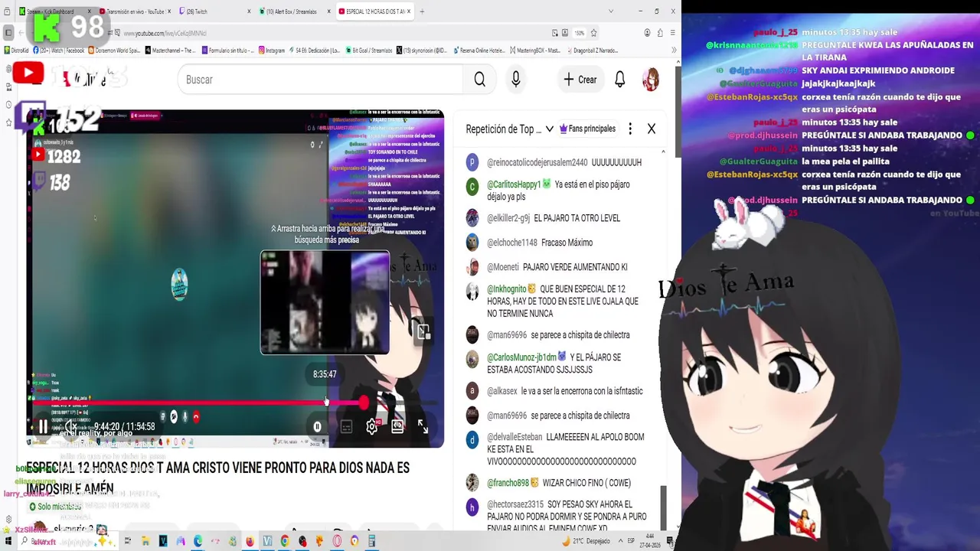980x551 pixels.
Task: Click the Fans principales chip
Action: tap(588, 129)
